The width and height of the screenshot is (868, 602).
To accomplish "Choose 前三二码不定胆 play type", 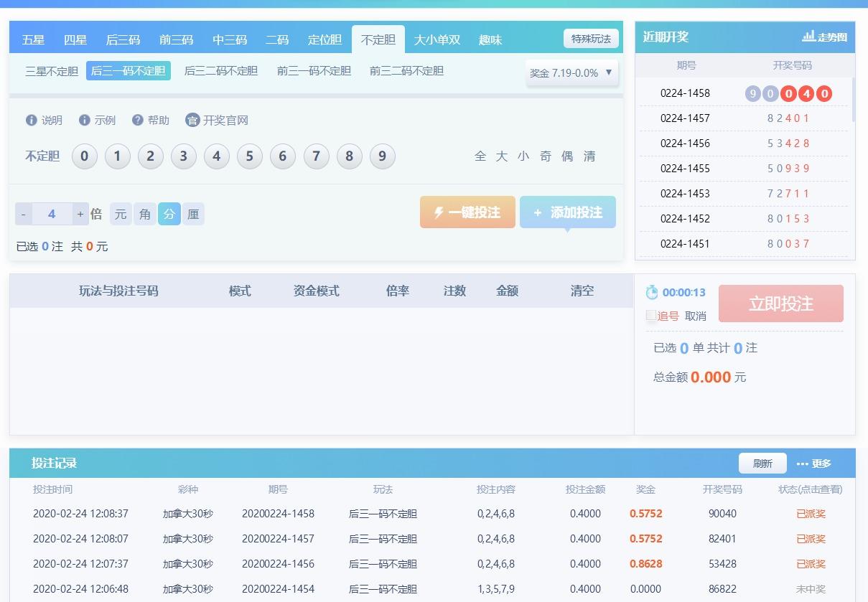I will point(406,71).
